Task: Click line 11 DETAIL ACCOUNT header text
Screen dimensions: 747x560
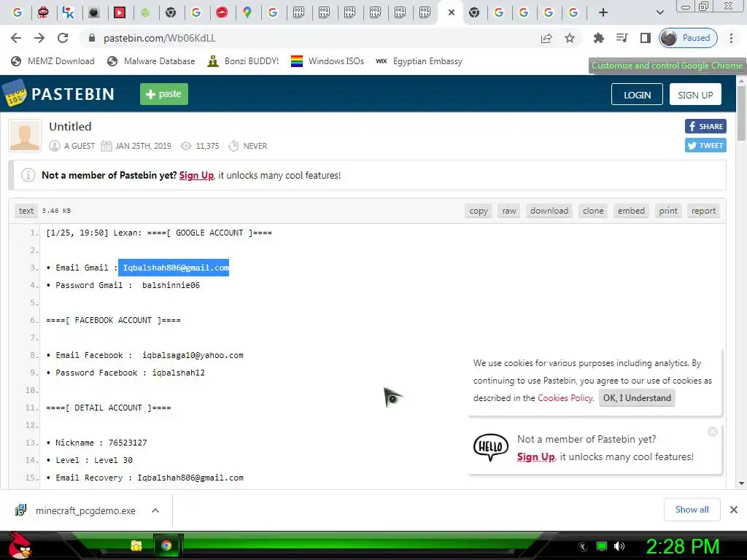Action: pos(109,408)
